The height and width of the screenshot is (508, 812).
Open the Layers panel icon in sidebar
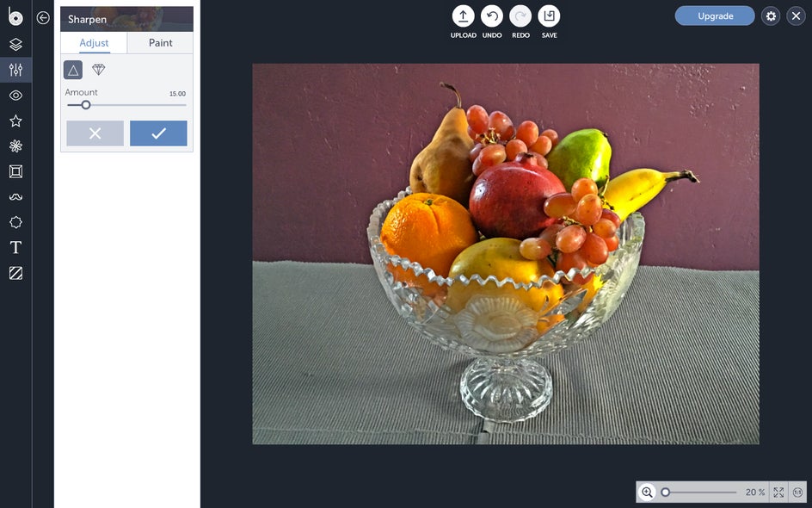coord(15,44)
